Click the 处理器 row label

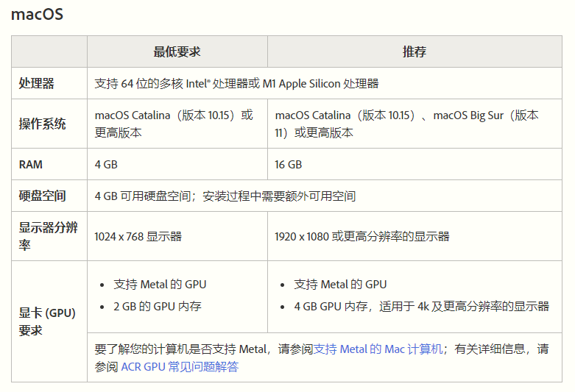point(37,83)
